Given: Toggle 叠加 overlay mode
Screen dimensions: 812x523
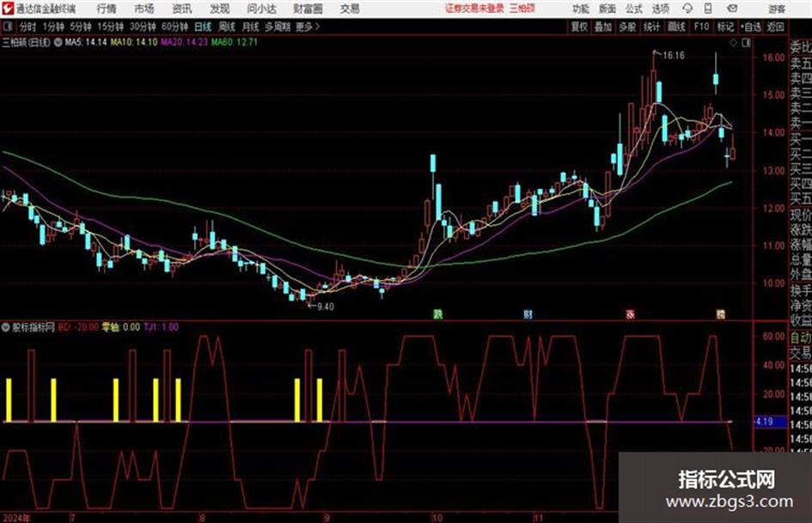Looking at the screenshot, I should (x=602, y=27).
